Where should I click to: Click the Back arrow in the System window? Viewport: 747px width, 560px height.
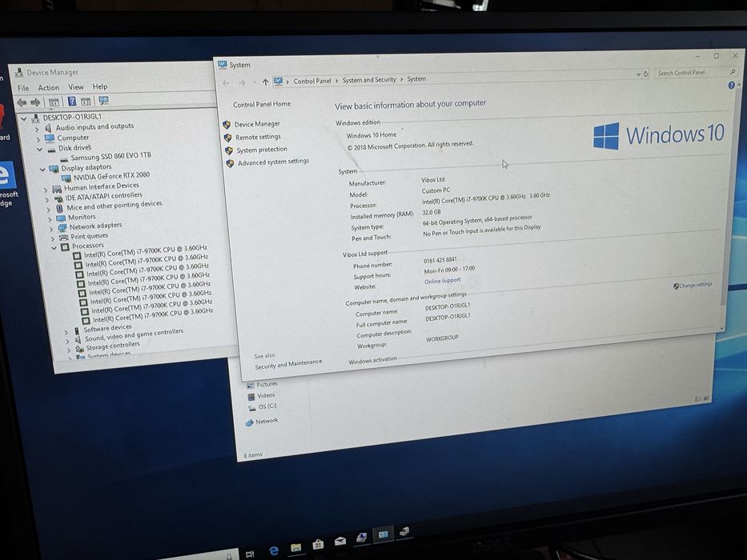(x=227, y=83)
